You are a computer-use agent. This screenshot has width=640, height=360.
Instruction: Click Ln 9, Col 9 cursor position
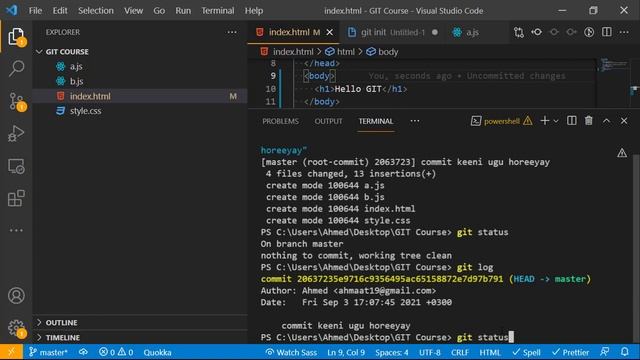tap(346, 352)
